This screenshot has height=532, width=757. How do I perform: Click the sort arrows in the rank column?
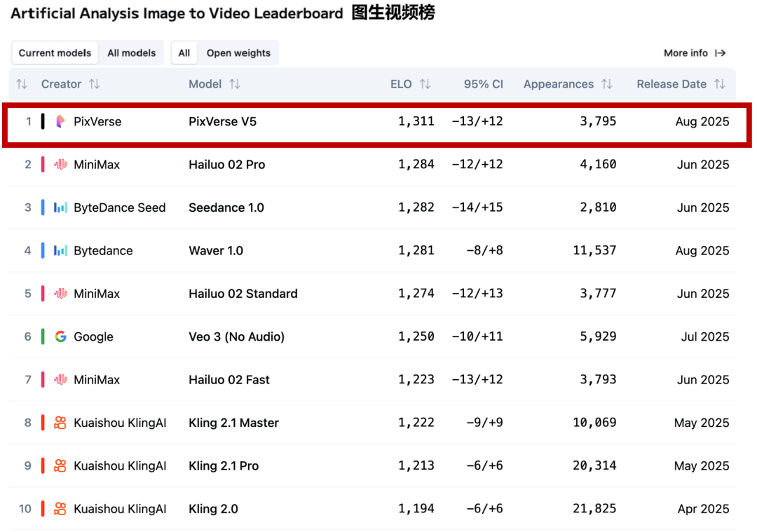[x=22, y=85]
